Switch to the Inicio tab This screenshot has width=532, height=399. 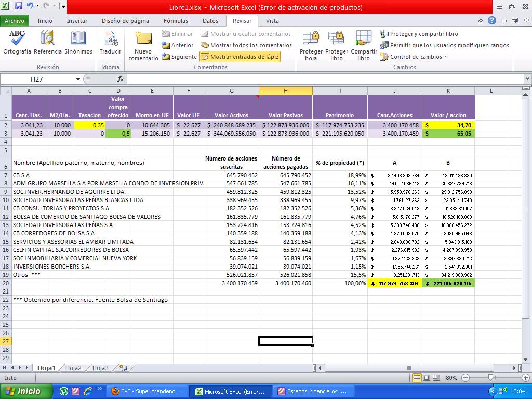[x=45, y=21]
